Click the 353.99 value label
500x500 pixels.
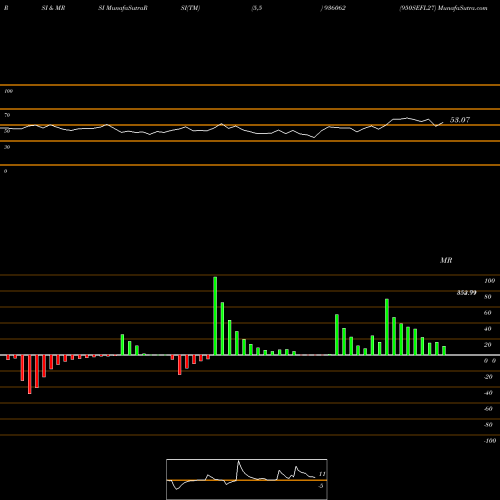pos(466,293)
